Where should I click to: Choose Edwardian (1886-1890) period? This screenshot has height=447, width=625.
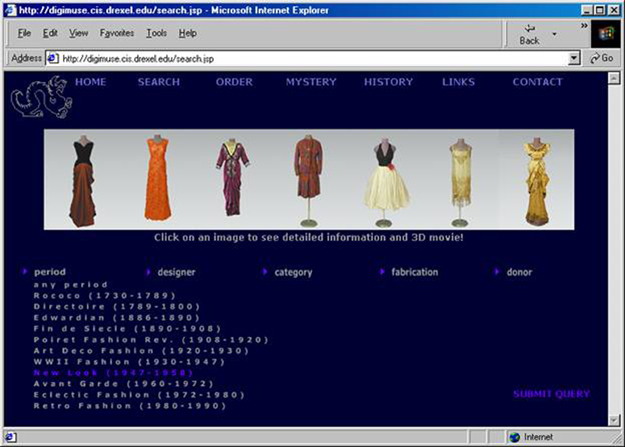coord(117,318)
